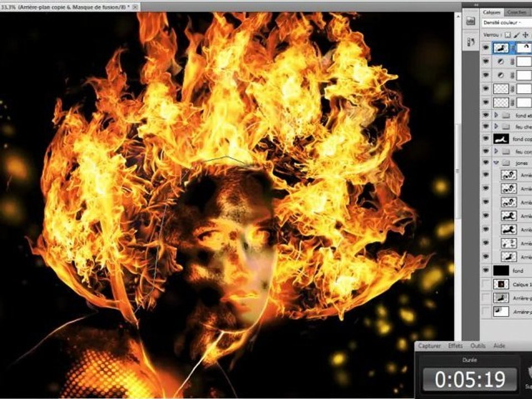Open the 'Densité couleur' blend mode dropdown
The height and width of the screenshot is (399, 532).
(507, 23)
